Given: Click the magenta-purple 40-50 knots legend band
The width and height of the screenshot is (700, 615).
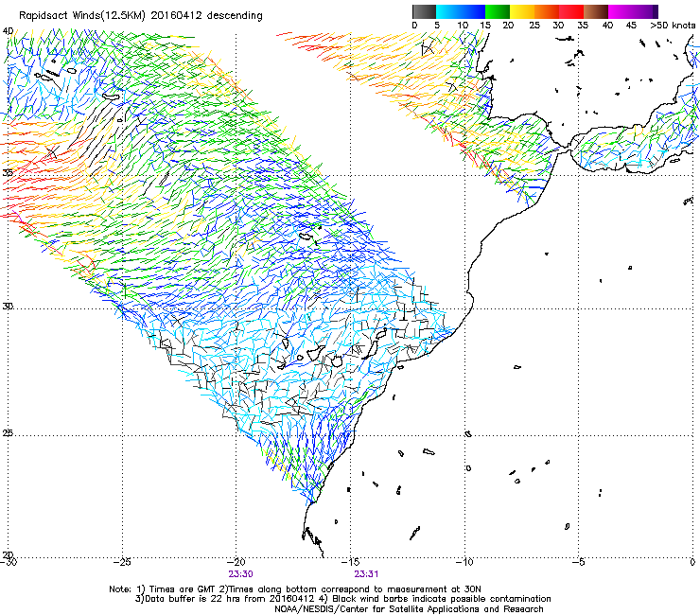Looking at the screenshot, I should 633,11.
